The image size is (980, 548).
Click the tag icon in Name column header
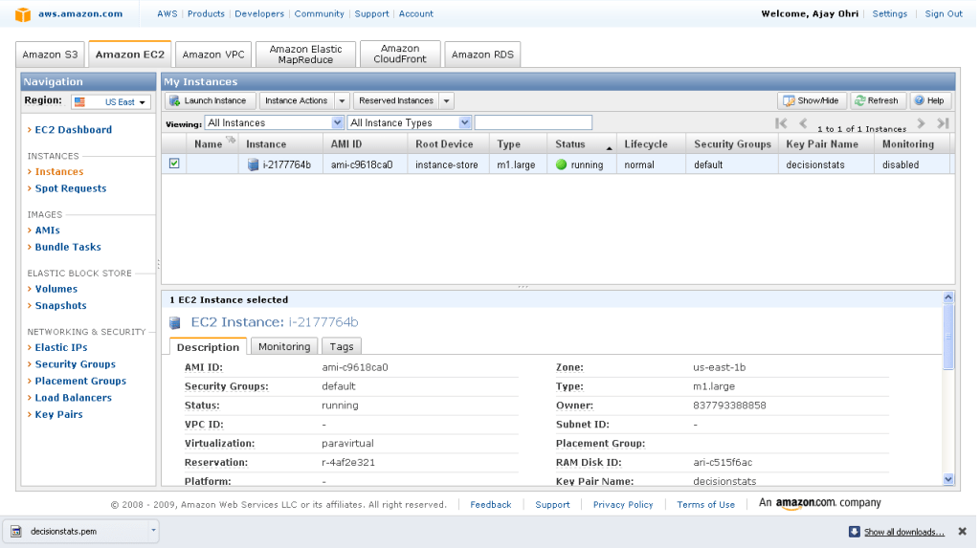(230, 141)
